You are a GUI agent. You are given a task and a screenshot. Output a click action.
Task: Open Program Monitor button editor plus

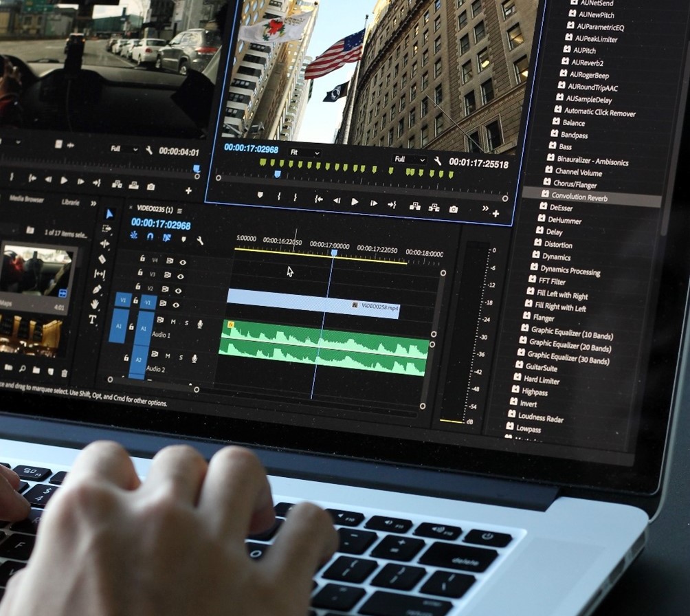pyautogui.click(x=496, y=214)
